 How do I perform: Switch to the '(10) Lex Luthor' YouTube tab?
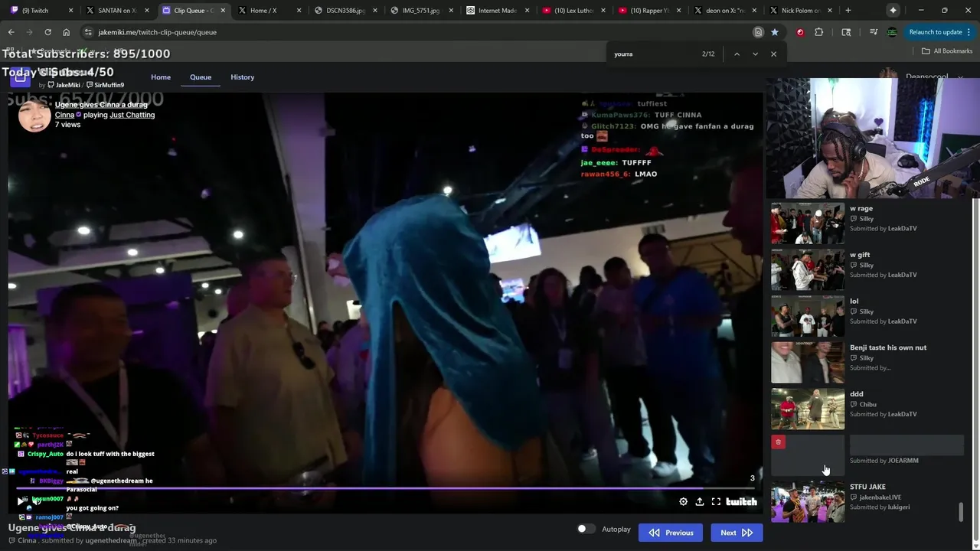click(x=573, y=11)
